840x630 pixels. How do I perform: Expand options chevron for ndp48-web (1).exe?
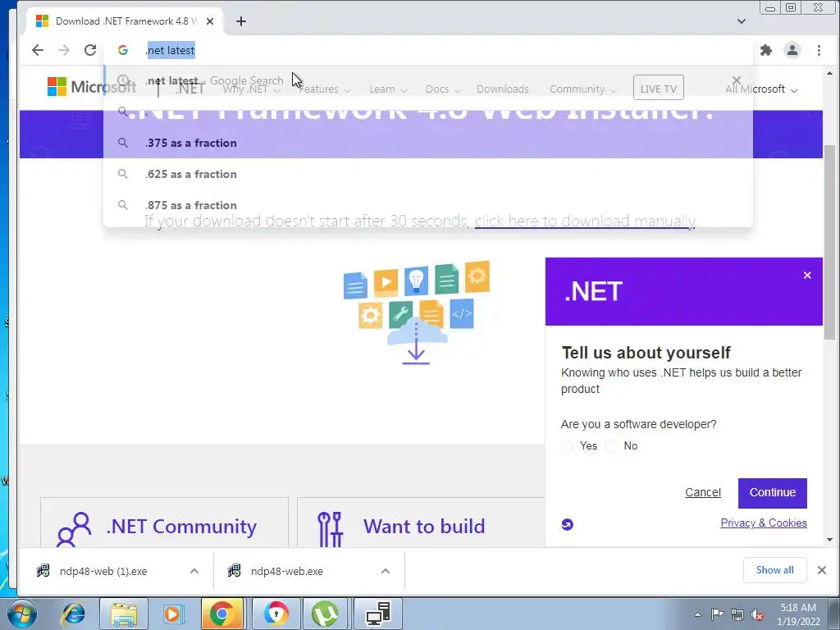click(194, 571)
